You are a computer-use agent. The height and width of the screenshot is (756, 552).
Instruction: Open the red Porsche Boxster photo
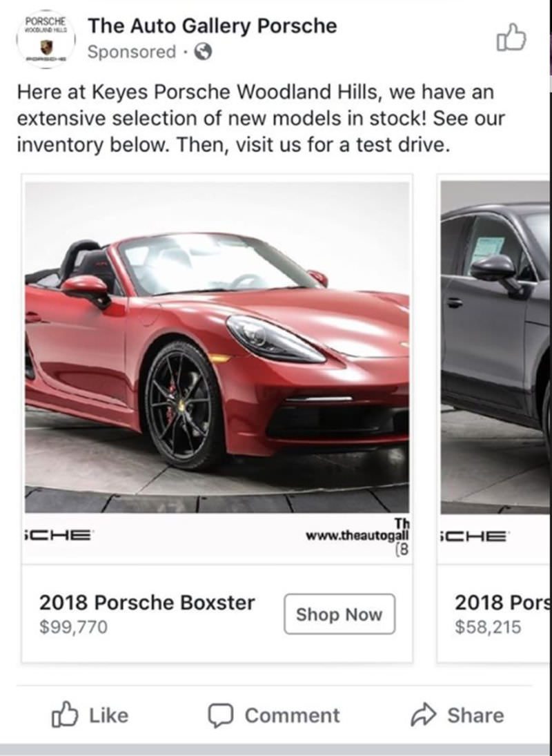217,345
